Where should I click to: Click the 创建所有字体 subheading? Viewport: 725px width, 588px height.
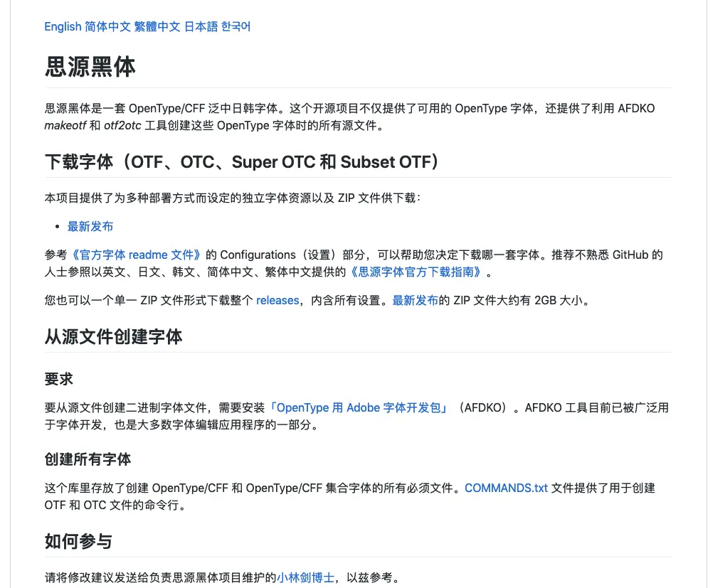click(x=88, y=459)
